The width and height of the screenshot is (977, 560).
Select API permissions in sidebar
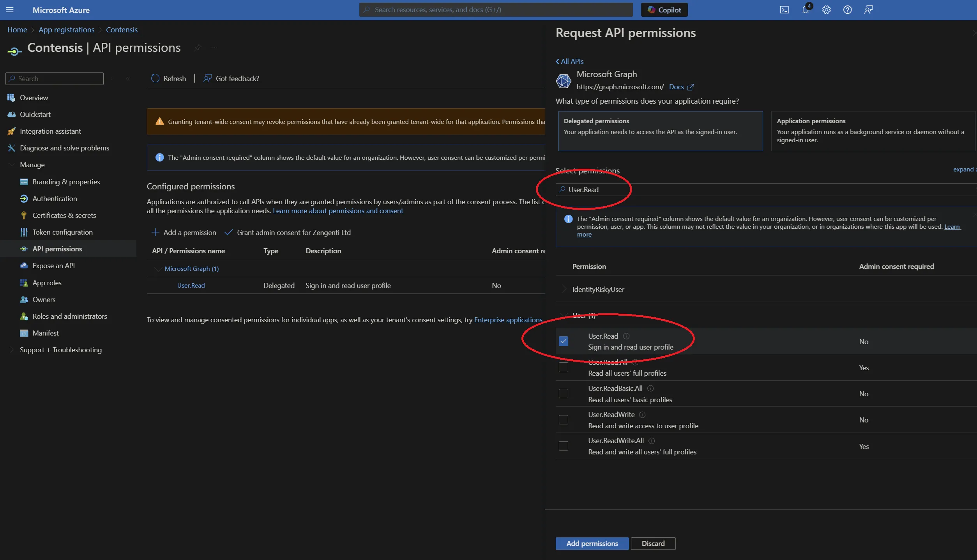(x=57, y=249)
